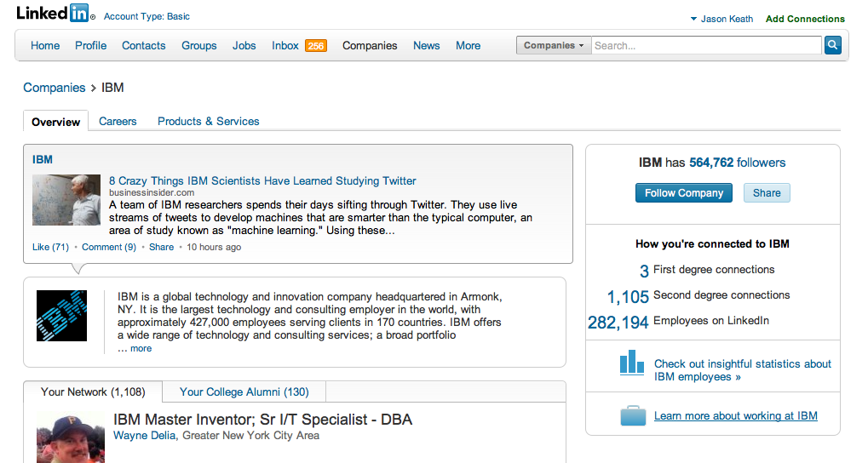This screenshot has height=463, width=868.
Task: Click the 282,194 employees number
Action: click(x=618, y=323)
